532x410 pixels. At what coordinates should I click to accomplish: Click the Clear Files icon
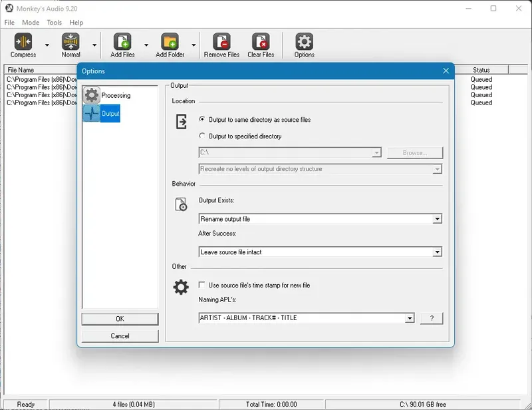(261, 42)
